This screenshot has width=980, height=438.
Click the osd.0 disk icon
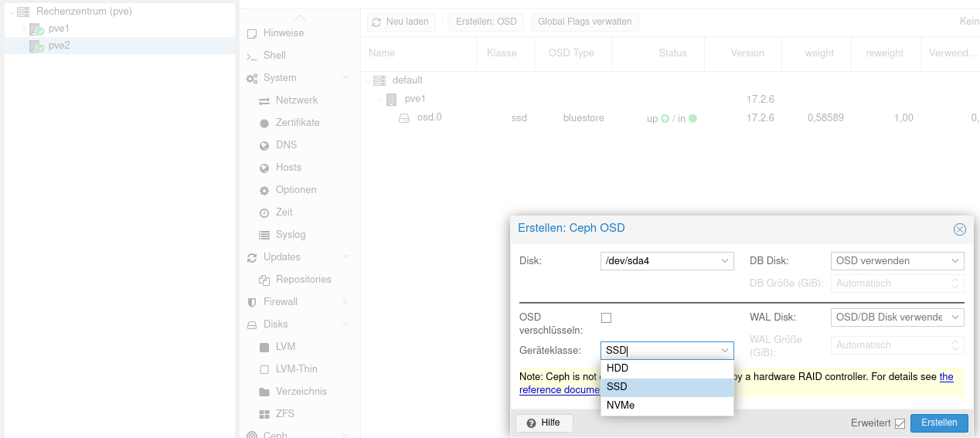(403, 118)
